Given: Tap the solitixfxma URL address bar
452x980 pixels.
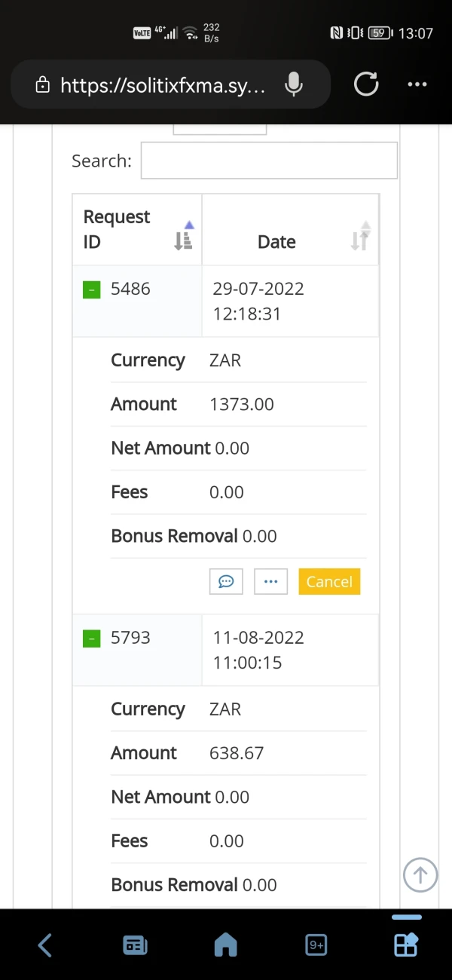Looking at the screenshot, I should [x=162, y=85].
